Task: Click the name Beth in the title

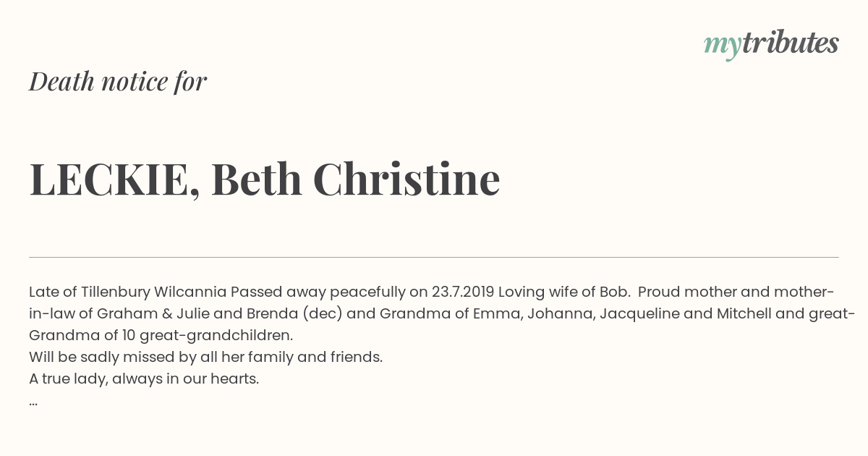Action: tap(256, 179)
